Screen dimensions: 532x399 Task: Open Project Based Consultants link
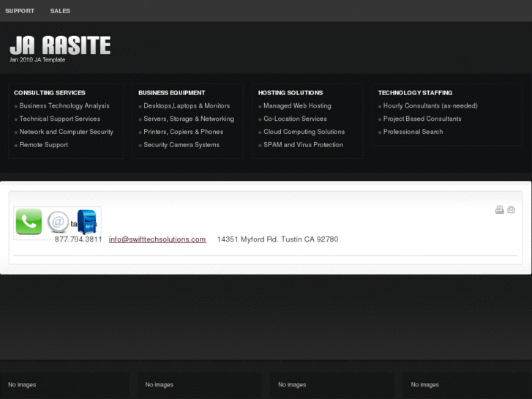pos(422,119)
